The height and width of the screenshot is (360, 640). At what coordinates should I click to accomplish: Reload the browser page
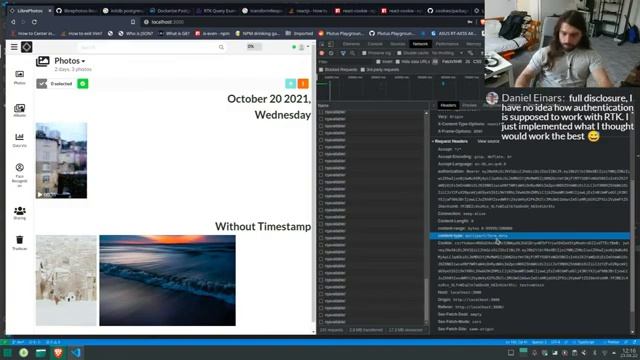(x=34, y=22)
